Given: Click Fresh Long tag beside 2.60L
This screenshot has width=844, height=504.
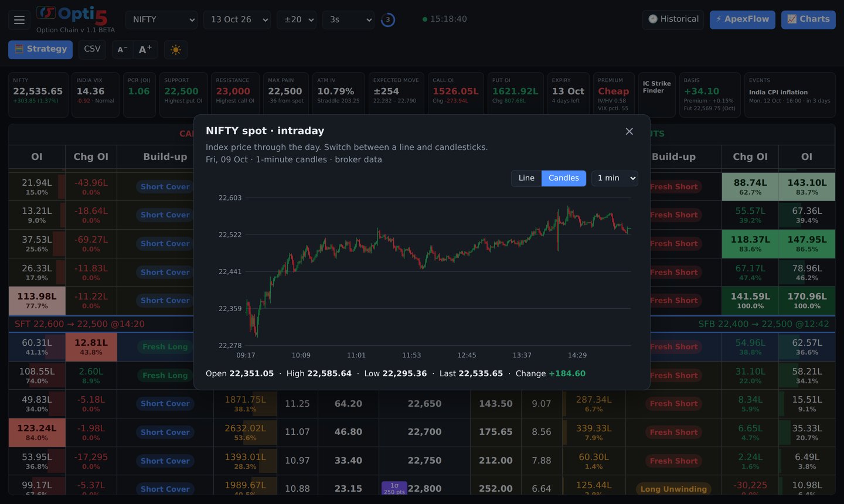Looking at the screenshot, I should pos(165,375).
